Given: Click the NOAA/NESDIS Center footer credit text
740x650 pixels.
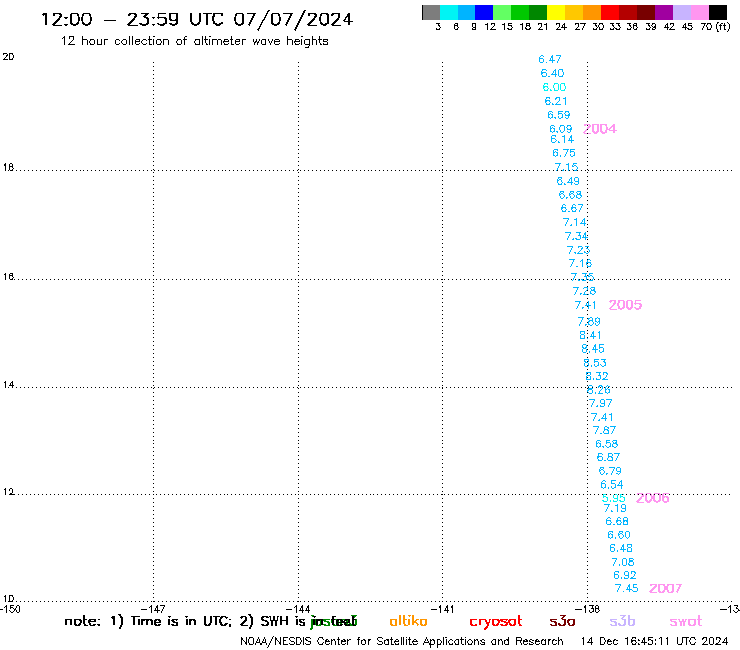Looking at the screenshot, I should [x=402, y=642].
